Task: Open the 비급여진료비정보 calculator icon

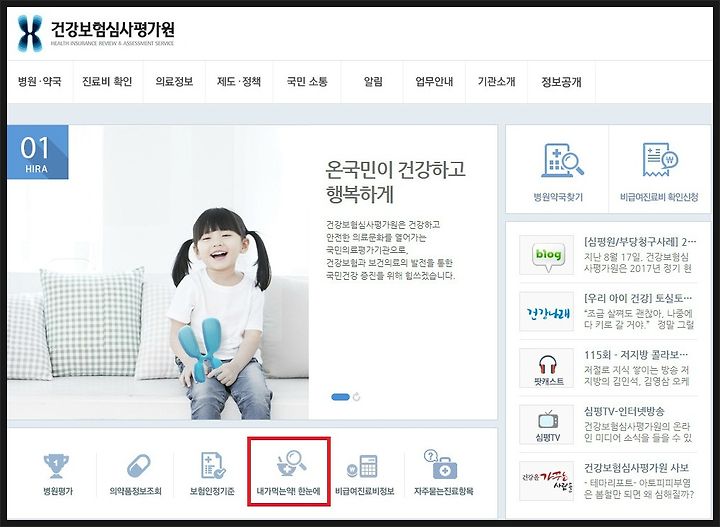Action: [x=363, y=466]
